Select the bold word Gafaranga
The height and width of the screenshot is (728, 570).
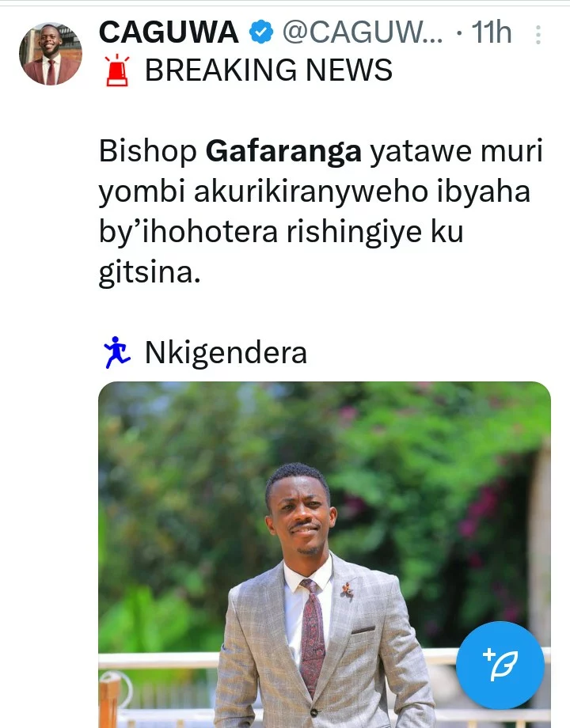(283, 152)
